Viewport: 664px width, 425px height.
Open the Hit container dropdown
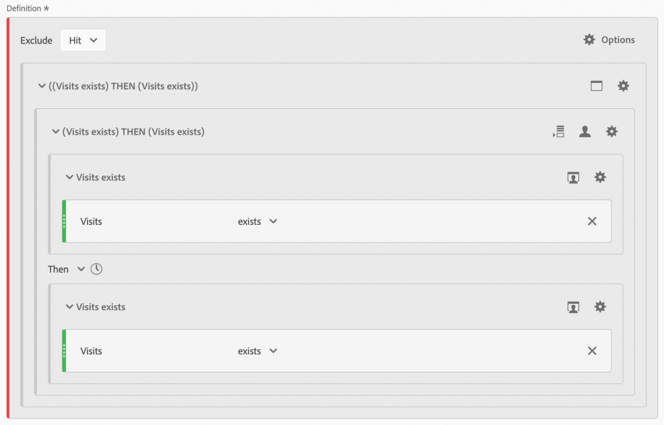83,40
